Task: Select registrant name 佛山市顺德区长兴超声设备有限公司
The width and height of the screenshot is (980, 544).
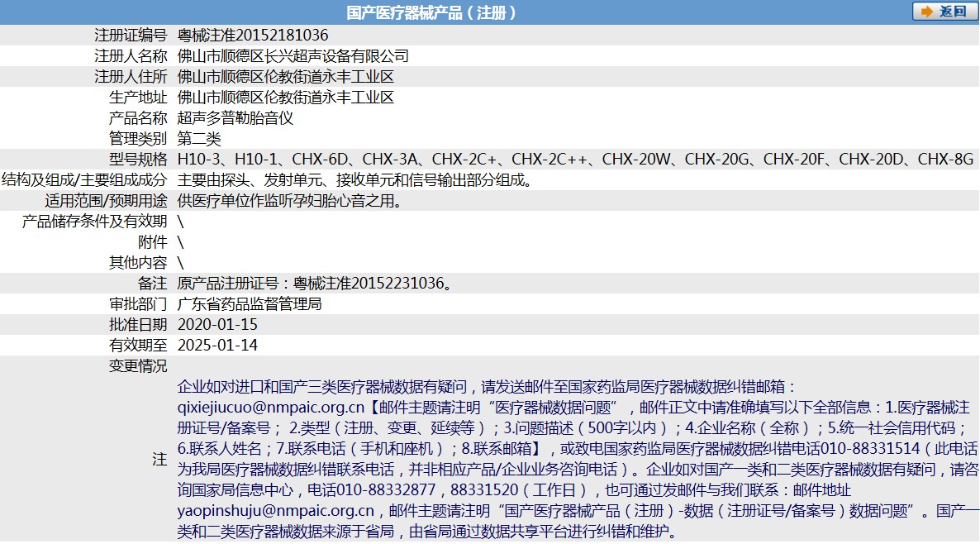Action: [x=293, y=55]
